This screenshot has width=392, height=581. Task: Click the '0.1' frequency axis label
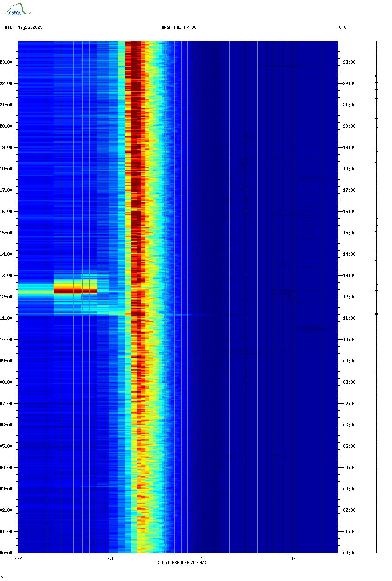tap(110, 559)
